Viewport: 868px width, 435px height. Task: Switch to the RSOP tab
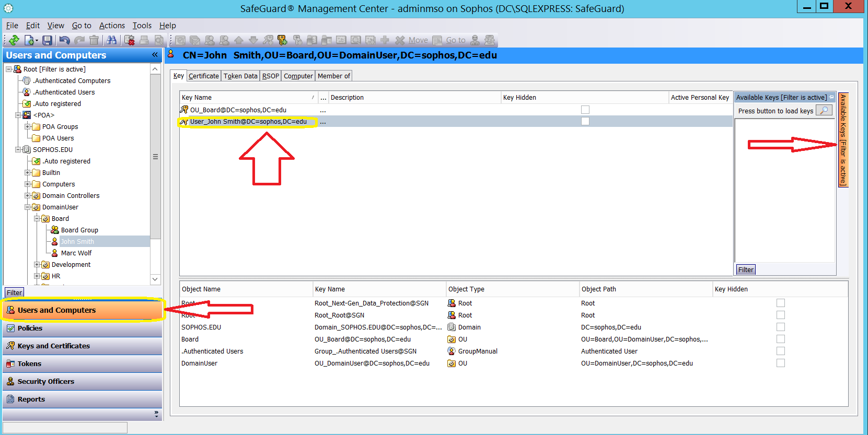[x=271, y=76]
